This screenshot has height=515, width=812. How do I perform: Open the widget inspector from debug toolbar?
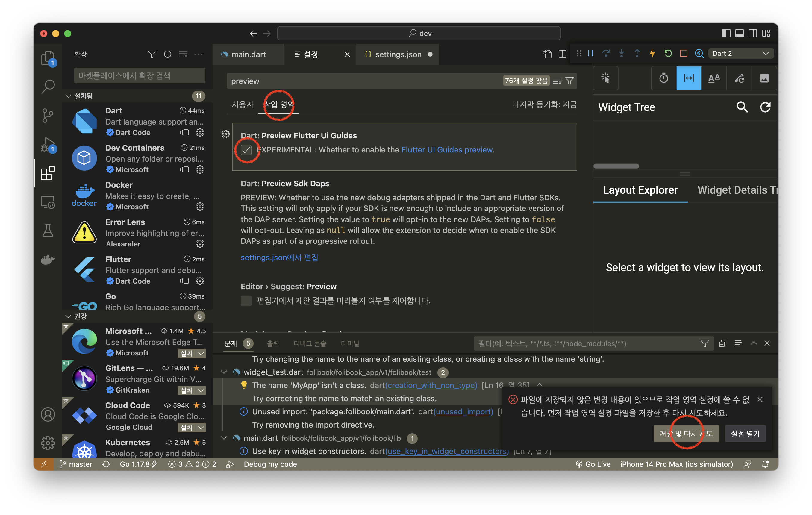(x=699, y=53)
